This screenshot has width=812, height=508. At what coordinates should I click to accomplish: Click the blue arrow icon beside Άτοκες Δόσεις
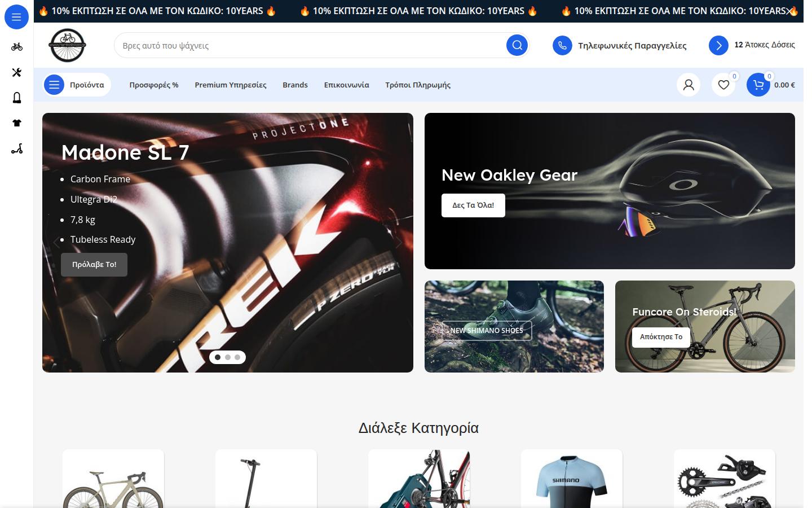tap(718, 45)
